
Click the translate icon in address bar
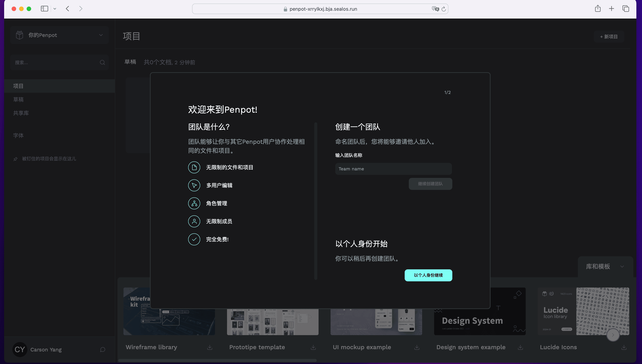435,9
